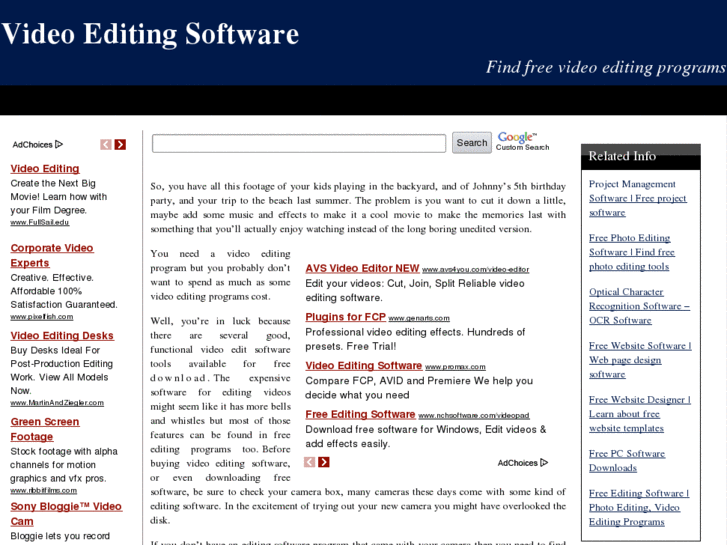Open Free Photo Editing Software related link

[x=631, y=252]
